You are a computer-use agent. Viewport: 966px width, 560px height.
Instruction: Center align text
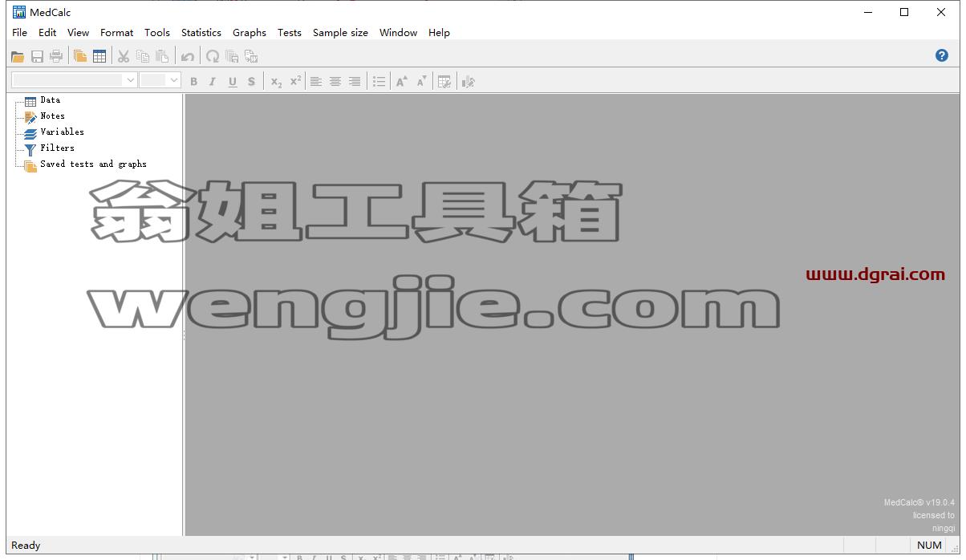point(335,81)
